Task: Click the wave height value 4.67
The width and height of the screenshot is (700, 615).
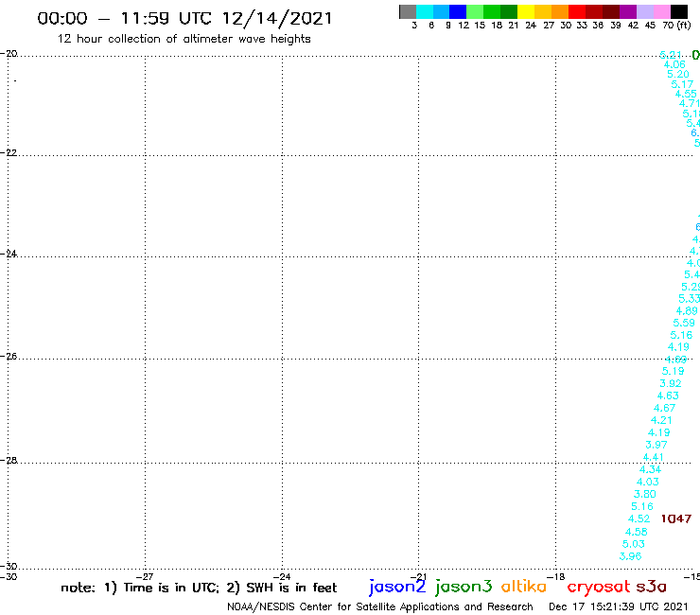Action: coord(664,408)
